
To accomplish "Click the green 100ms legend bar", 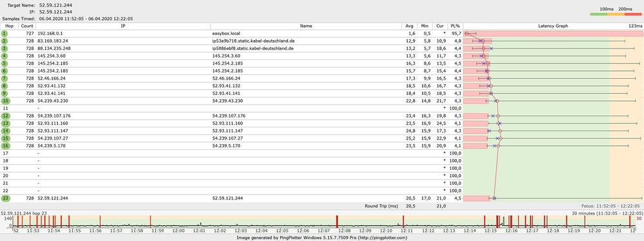I will (x=599, y=14).
